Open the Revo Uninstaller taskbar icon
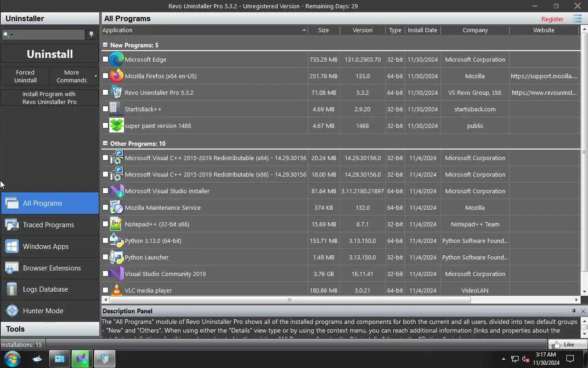Viewport: 588px width, 368px height. click(104, 359)
